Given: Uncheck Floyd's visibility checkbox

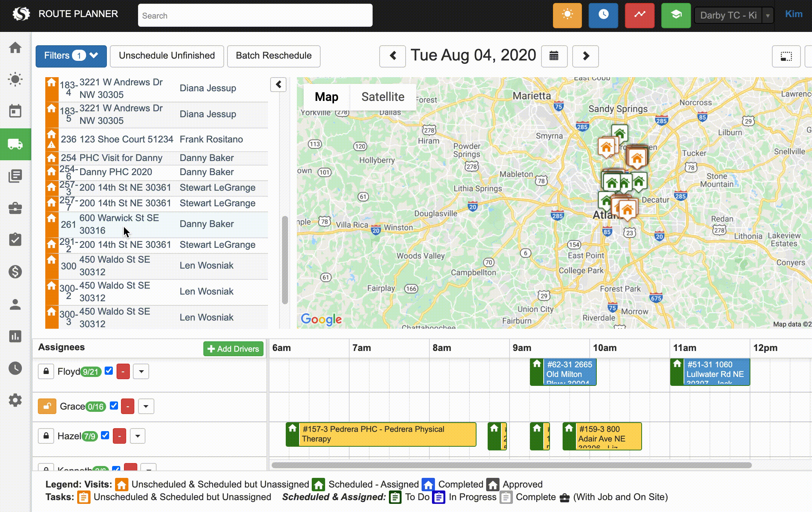Looking at the screenshot, I should coord(109,371).
